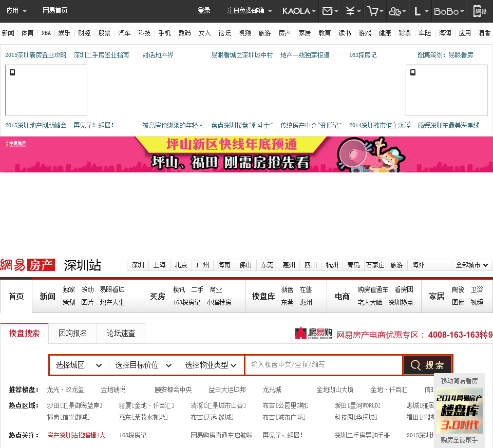Click the broken image placeholder on left
This screenshot has width=493, height=448.
pyautogui.click(x=46, y=90)
